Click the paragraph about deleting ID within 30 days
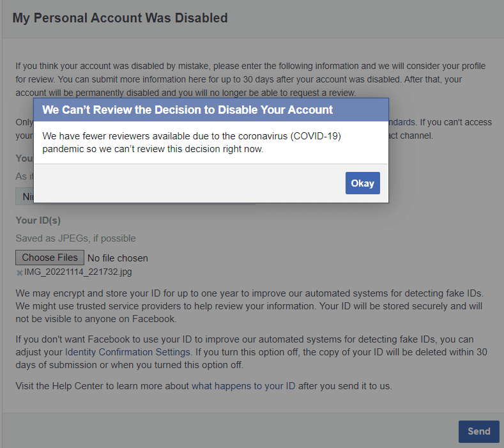The image size is (504, 448). coord(249,351)
